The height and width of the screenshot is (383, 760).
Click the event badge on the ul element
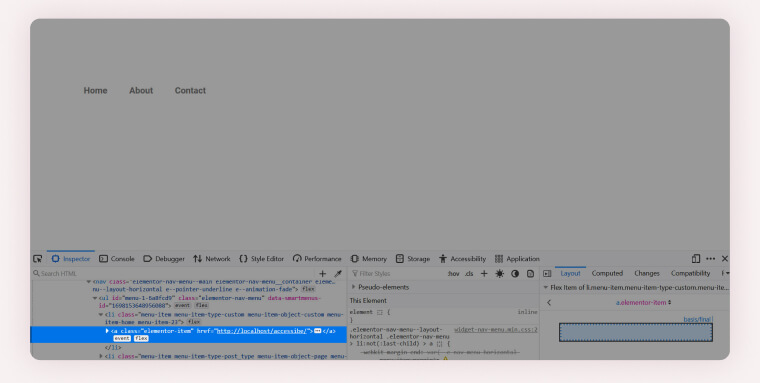point(182,306)
